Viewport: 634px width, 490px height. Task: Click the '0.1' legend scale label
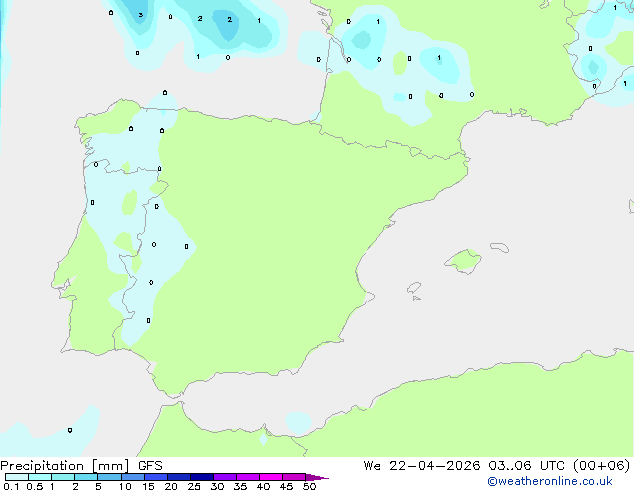[11, 486]
